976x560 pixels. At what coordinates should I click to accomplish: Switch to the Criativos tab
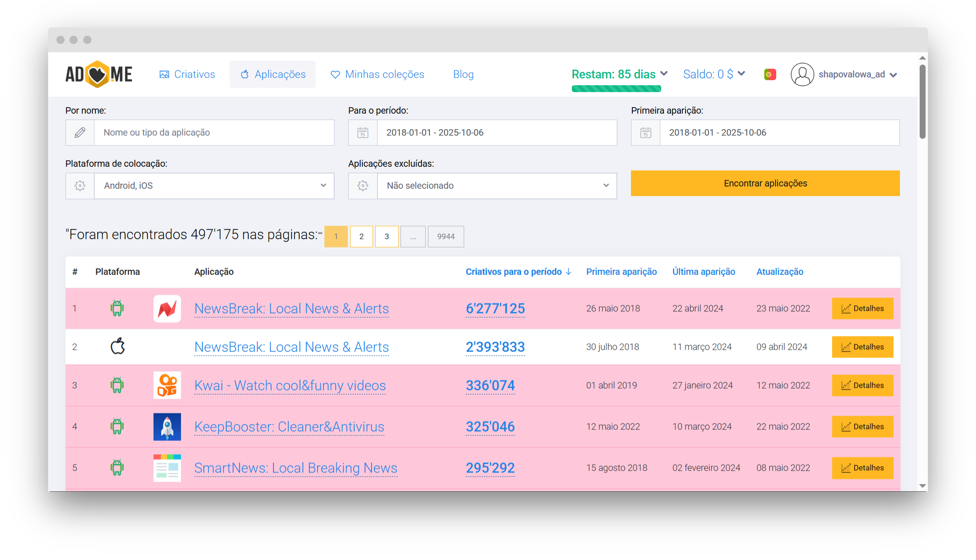tap(187, 74)
